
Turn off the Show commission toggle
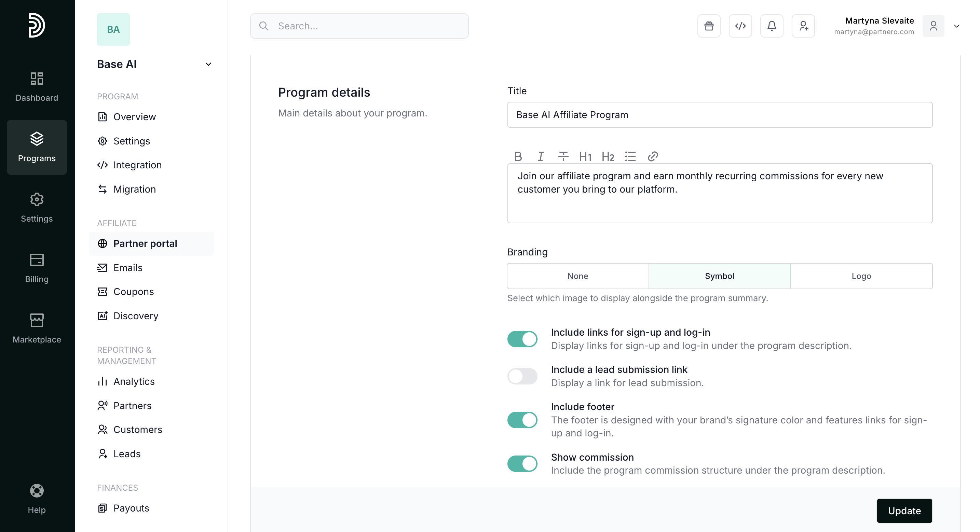click(522, 464)
